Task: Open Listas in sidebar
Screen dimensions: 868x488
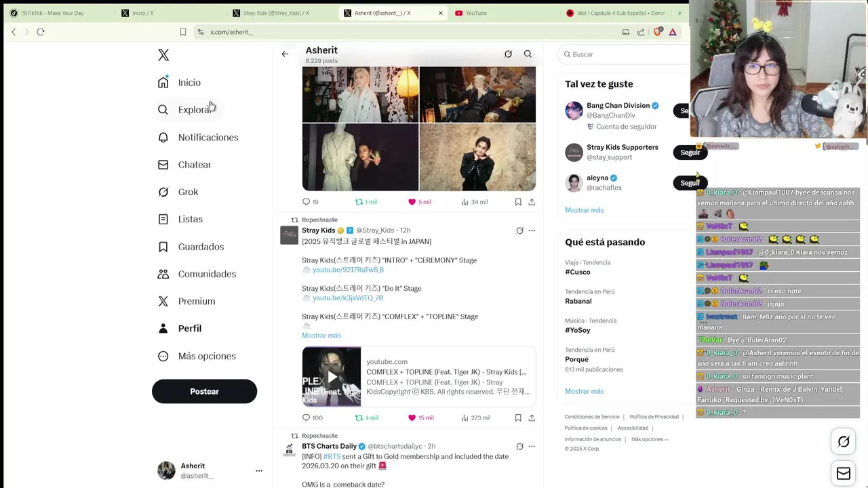Action: (x=180, y=219)
